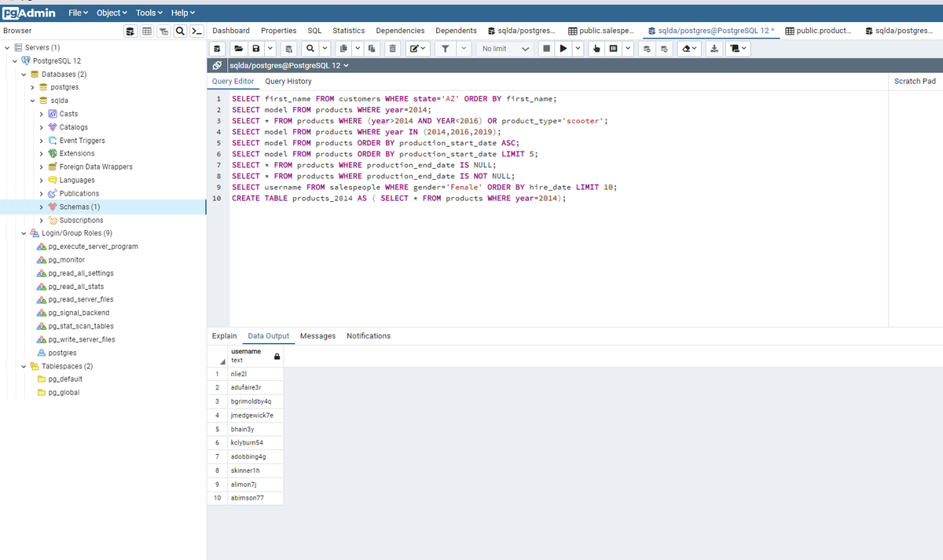
Task: Open the File menu
Action: pyautogui.click(x=78, y=13)
